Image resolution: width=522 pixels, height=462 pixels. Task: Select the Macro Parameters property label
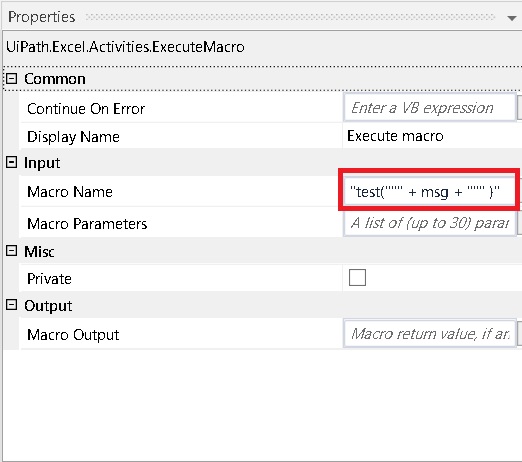pyautogui.click(x=87, y=223)
